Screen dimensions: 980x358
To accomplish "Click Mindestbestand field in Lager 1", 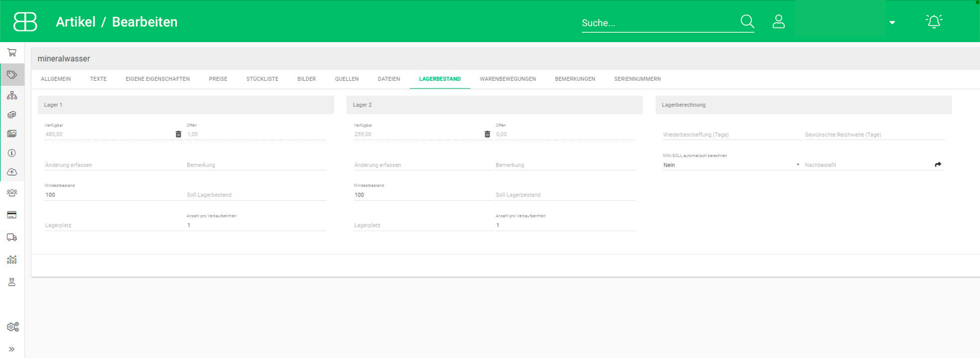I will pos(114,195).
